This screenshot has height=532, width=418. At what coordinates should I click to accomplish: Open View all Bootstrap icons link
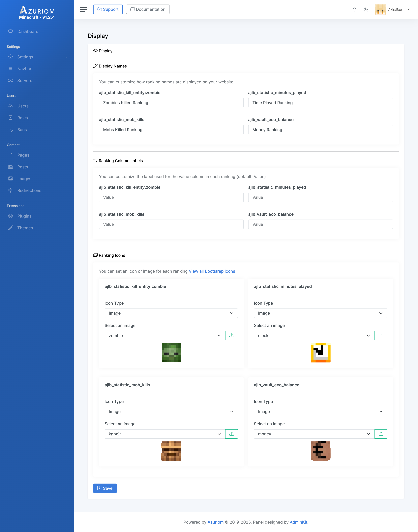[212, 271]
